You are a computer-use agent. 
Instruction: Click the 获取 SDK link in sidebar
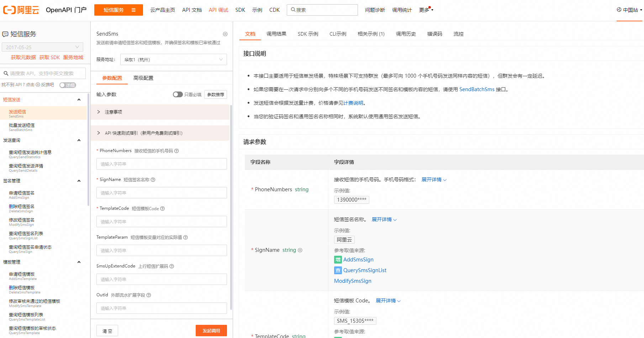click(49, 57)
